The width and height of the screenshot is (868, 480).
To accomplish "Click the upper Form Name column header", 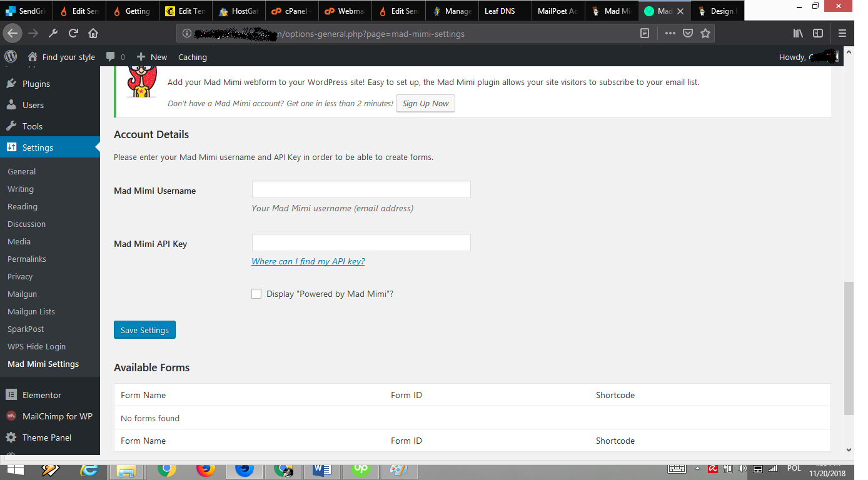I will click(x=143, y=395).
